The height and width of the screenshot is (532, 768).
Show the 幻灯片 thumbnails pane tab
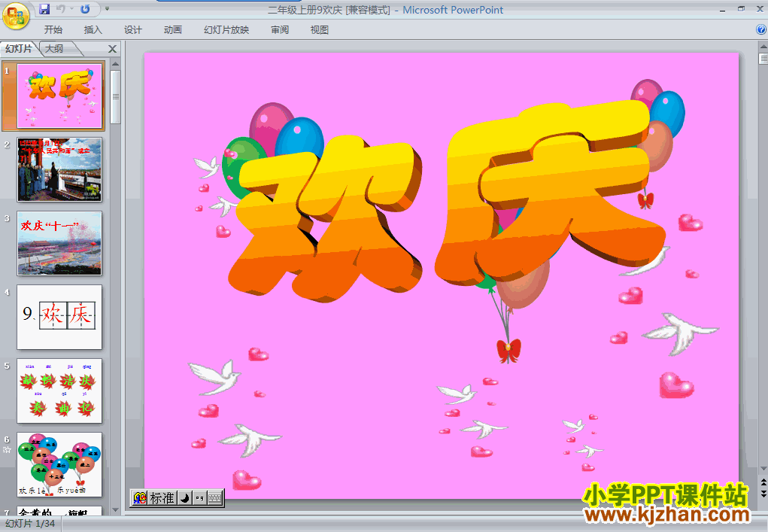[19, 48]
